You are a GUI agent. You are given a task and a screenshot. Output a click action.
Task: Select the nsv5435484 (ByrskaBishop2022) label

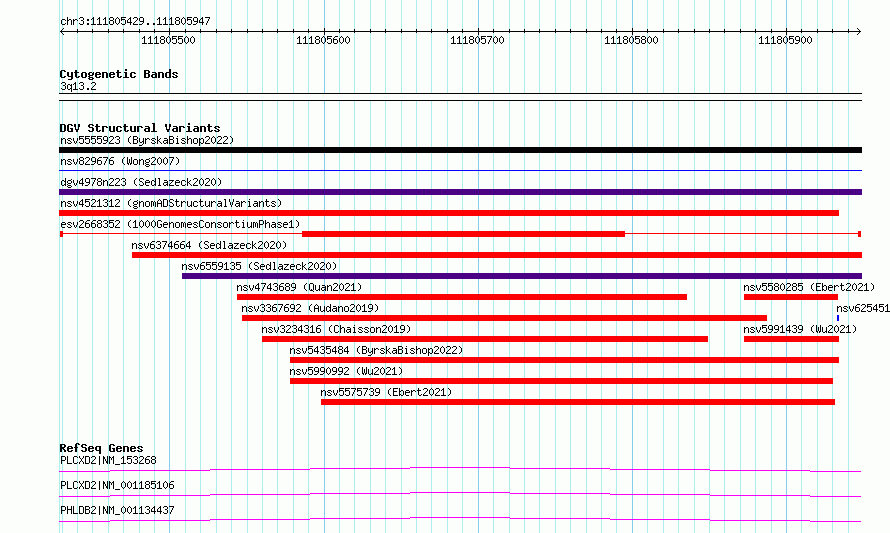(x=376, y=350)
